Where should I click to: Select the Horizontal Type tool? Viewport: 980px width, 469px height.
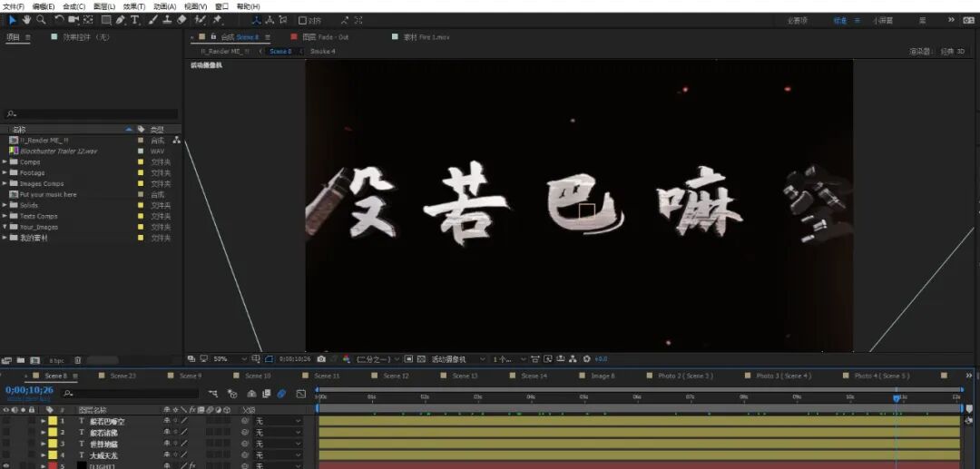pos(135,20)
